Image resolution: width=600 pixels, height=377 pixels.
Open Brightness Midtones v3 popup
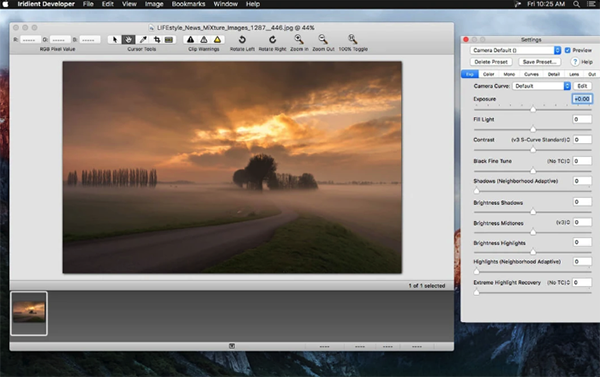pyautogui.click(x=563, y=222)
